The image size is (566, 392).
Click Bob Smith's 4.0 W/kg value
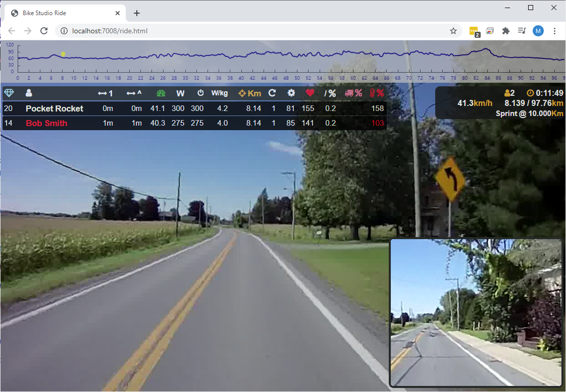[222, 123]
